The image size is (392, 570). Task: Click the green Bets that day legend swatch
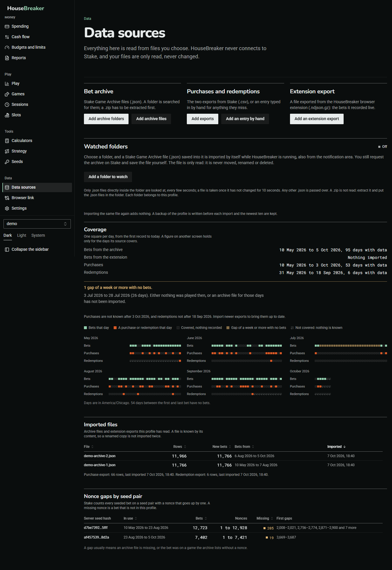(x=85, y=328)
